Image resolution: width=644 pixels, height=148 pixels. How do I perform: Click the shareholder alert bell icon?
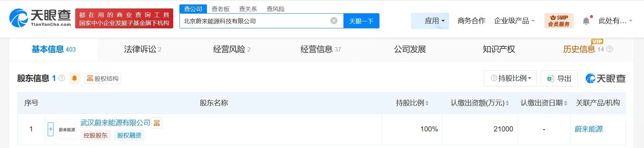pos(74,78)
